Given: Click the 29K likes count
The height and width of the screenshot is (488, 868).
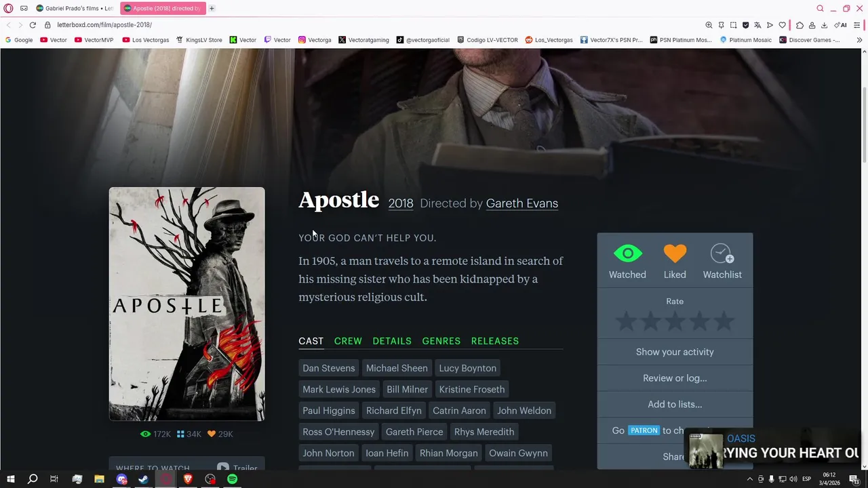Looking at the screenshot, I should coord(220,434).
